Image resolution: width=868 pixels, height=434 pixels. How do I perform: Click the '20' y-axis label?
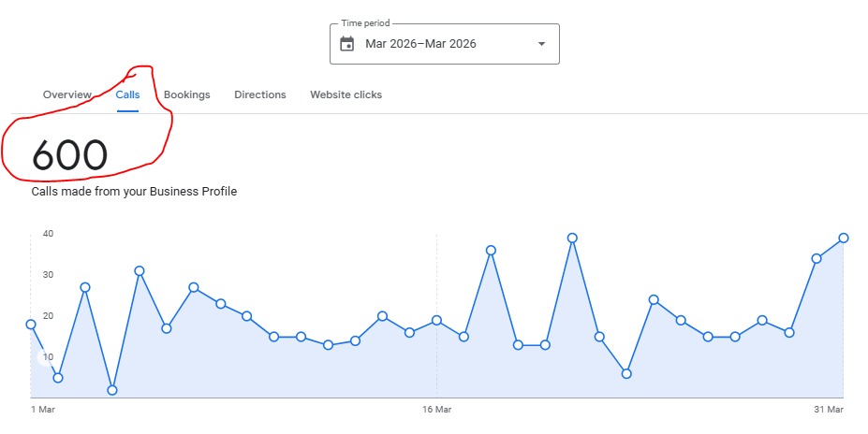point(48,316)
